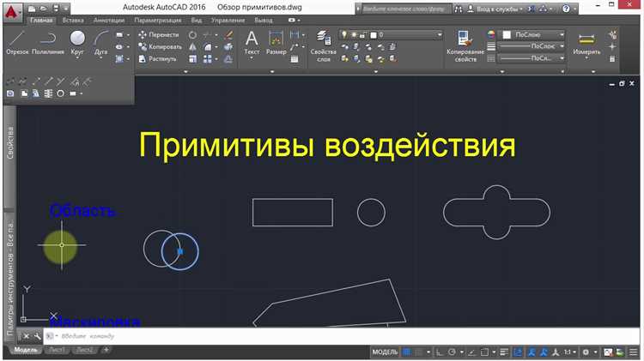Switch to the Параметризация ribbon tab

coord(158,20)
